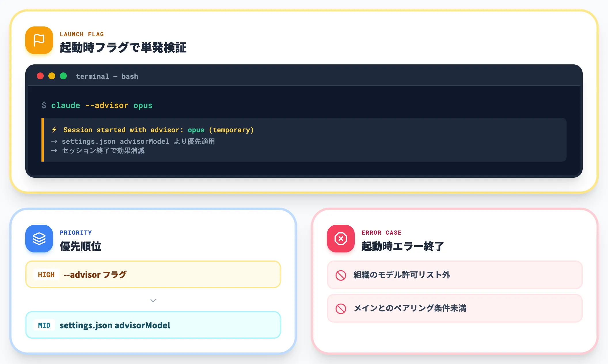Click the blue priority layers icon

pyautogui.click(x=39, y=239)
